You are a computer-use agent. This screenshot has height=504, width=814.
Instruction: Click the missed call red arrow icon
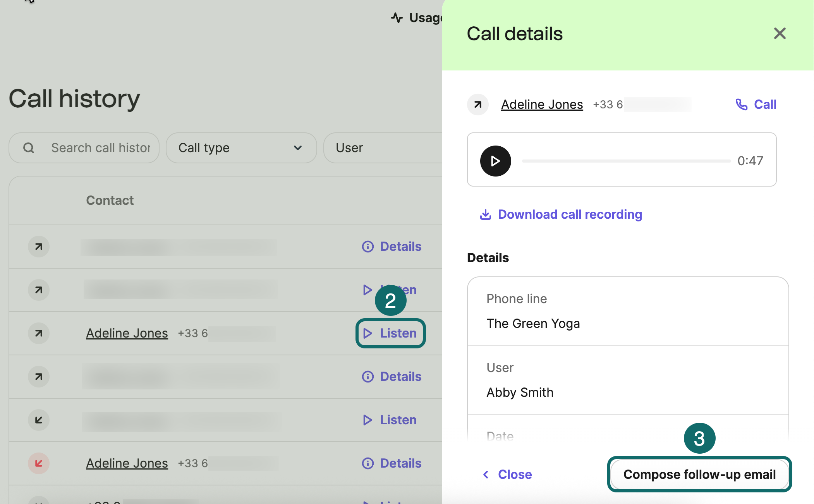pyautogui.click(x=39, y=463)
